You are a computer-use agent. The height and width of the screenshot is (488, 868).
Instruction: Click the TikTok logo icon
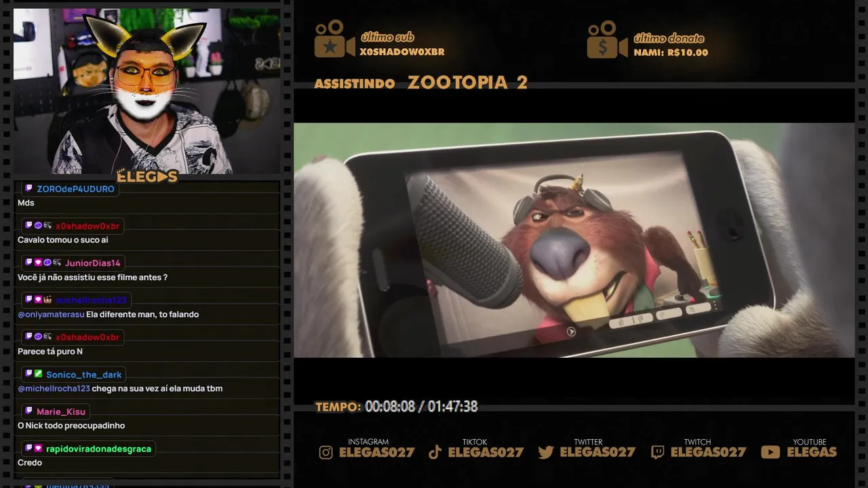pyautogui.click(x=435, y=452)
